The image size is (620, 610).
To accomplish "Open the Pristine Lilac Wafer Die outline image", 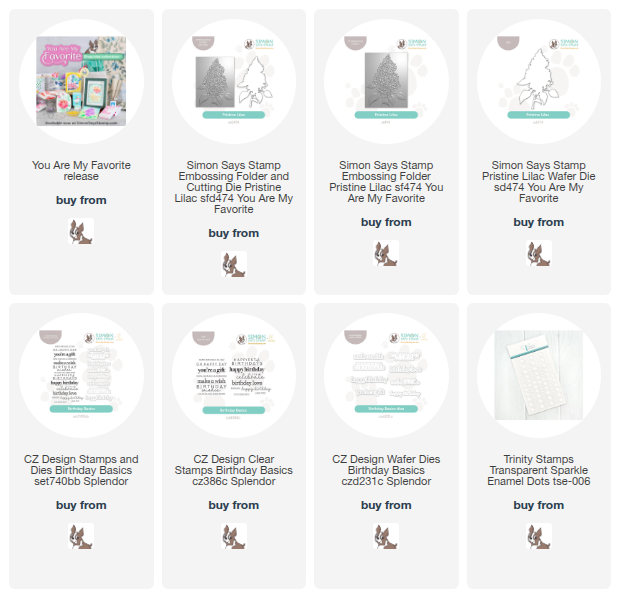I will [x=539, y=81].
